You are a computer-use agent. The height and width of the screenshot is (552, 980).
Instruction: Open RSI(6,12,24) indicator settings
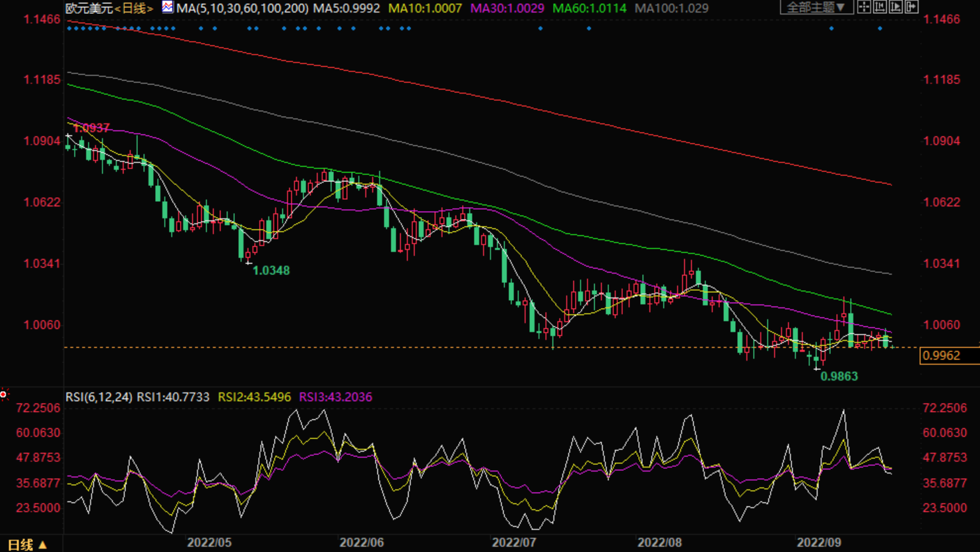(x=99, y=397)
